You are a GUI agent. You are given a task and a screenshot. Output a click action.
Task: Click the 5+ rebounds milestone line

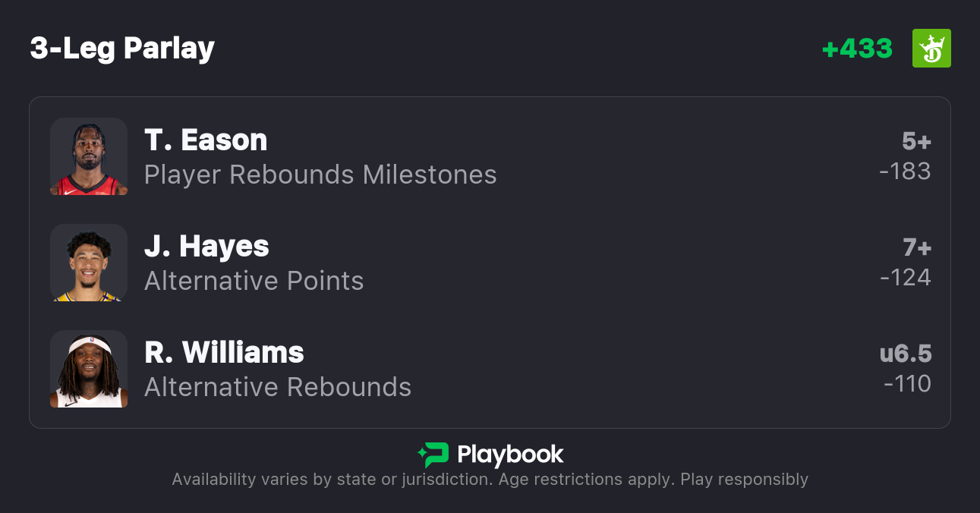916,141
